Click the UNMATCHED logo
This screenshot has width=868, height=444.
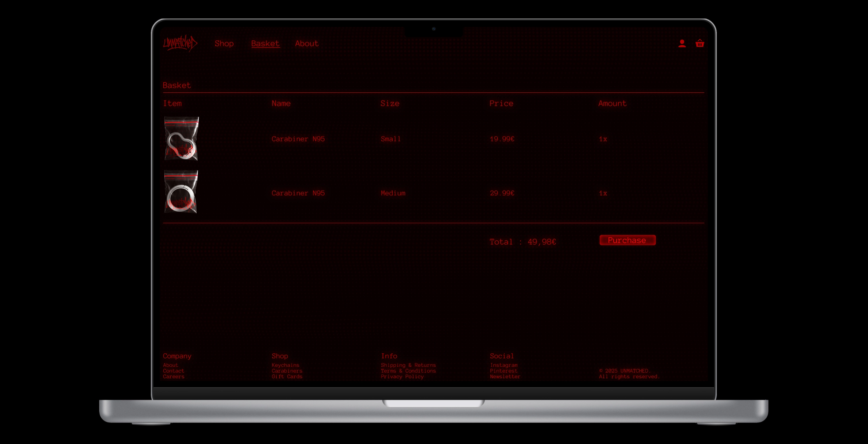click(181, 43)
